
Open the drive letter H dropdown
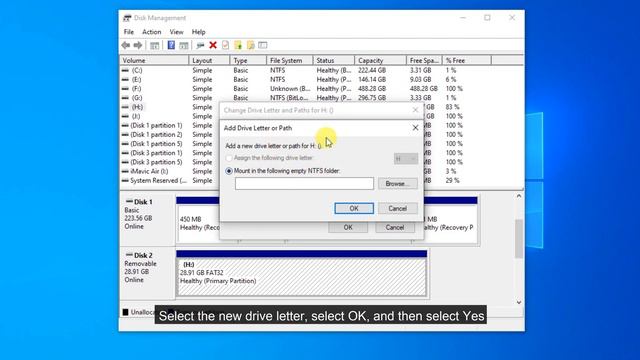(406, 158)
